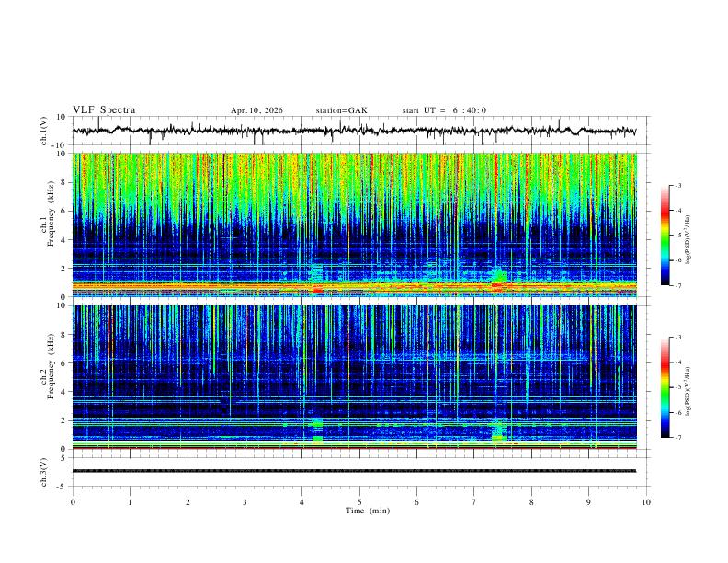Click the ch.2 green burst near minute 4.3

(317, 430)
